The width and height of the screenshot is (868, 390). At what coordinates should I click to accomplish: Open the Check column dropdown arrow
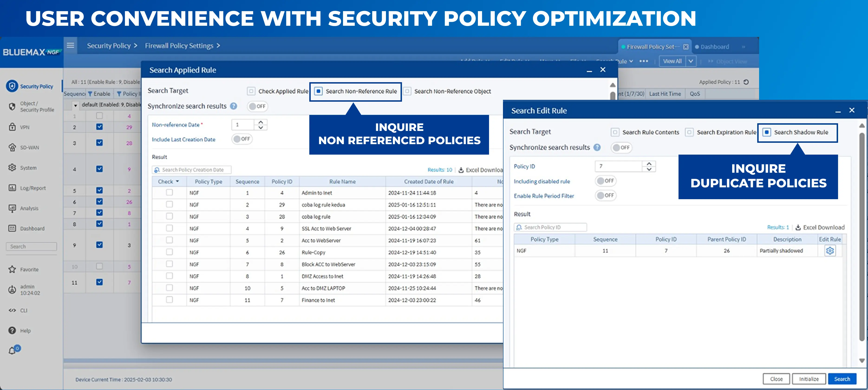coord(177,181)
